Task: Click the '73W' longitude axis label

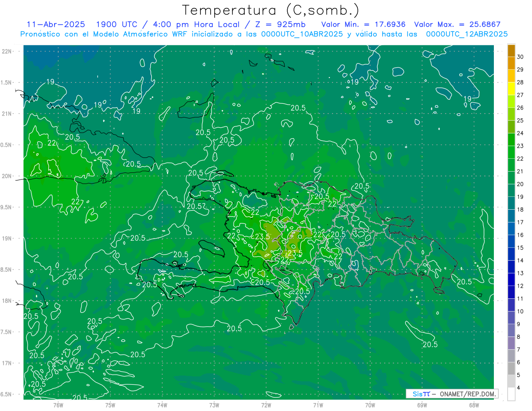Action: pos(214,405)
